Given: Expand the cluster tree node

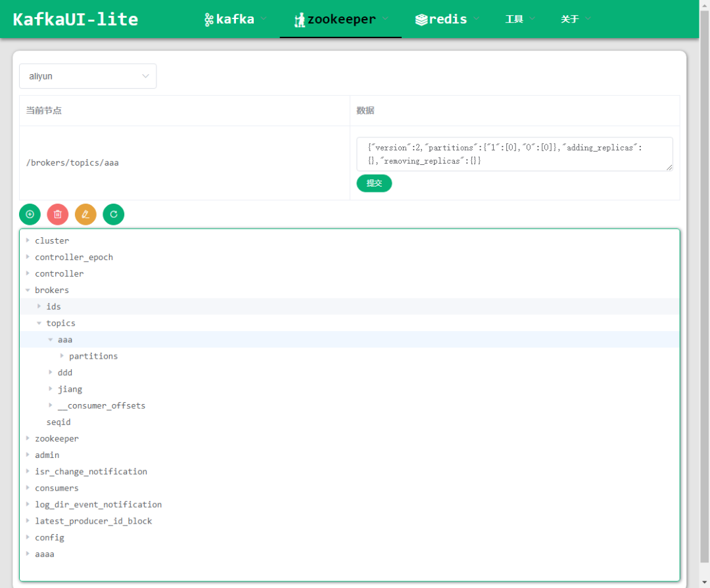Looking at the screenshot, I should point(28,240).
